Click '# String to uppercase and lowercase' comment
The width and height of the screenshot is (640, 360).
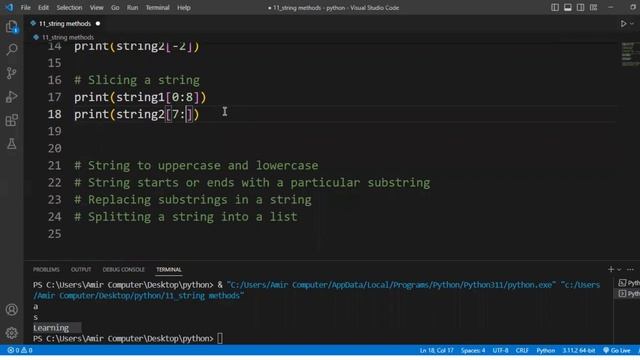pyautogui.click(x=196, y=166)
